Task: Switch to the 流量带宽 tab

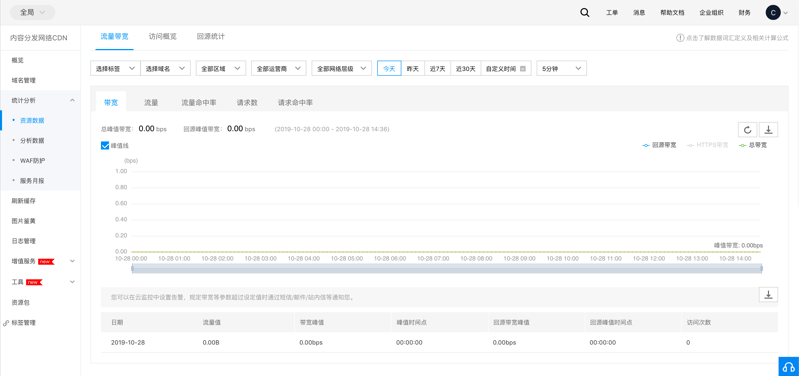Action: (114, 37)
